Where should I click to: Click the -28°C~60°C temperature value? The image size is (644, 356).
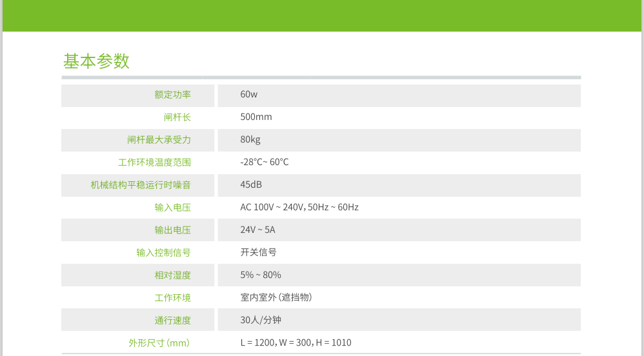click(x=265, y=163)
